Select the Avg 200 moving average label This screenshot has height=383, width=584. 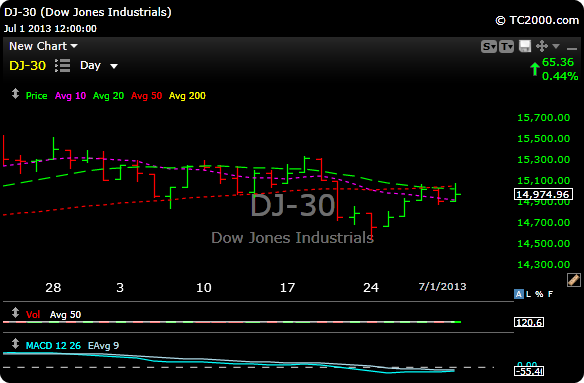[x=187, y=96]
